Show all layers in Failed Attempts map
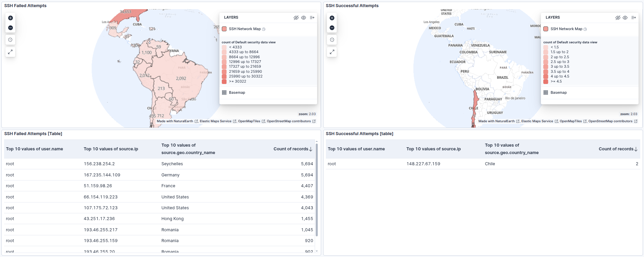 pyautogui.click(x=304, y=18)
